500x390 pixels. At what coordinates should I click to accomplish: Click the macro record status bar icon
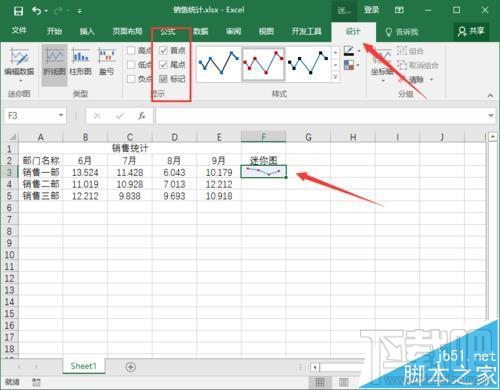36,382
